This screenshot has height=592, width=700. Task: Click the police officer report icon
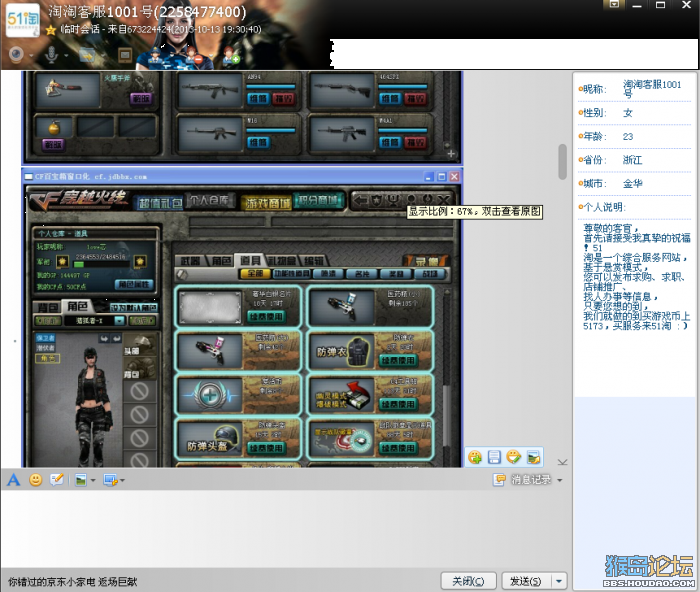(155, 55)
